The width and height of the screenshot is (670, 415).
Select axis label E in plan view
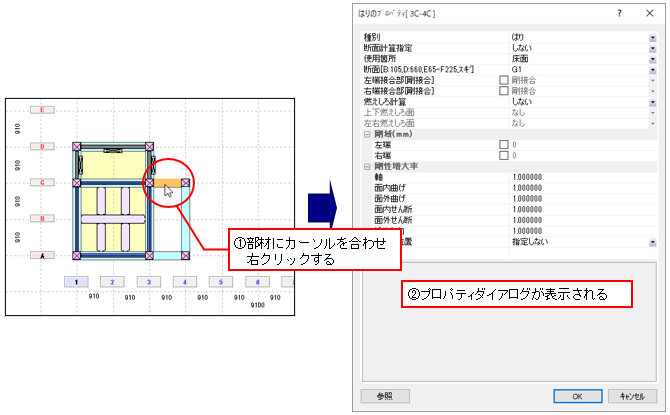pos(42,110)
